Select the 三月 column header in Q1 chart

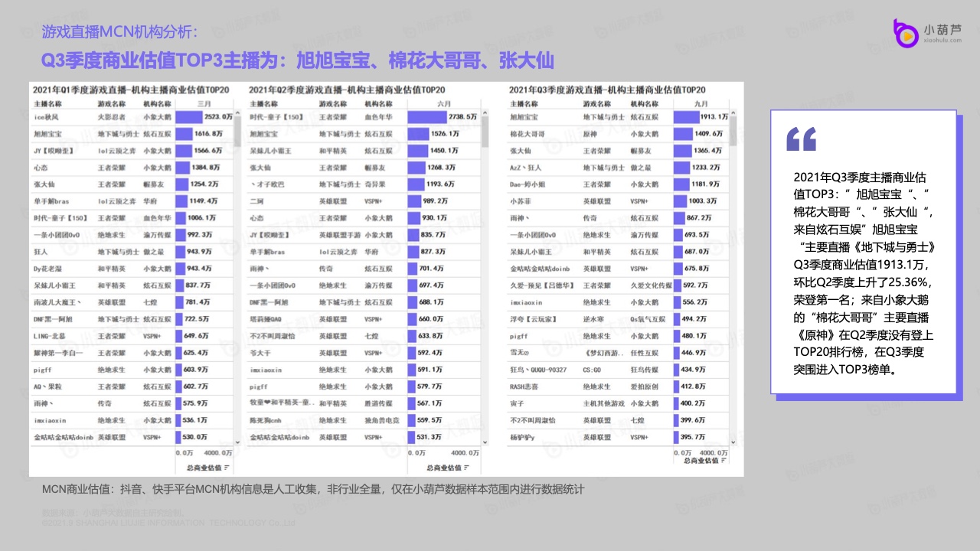pos(204,103)
